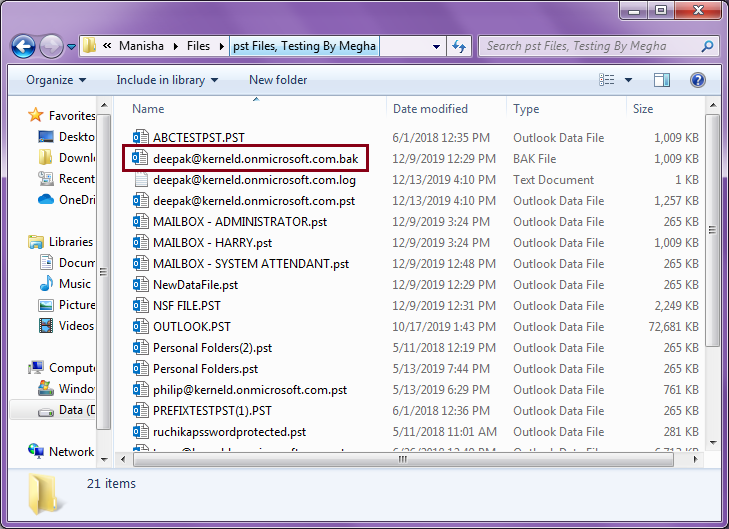
Task: Show hidden breadcrumb folders chevron
Action: coord(107,46)
